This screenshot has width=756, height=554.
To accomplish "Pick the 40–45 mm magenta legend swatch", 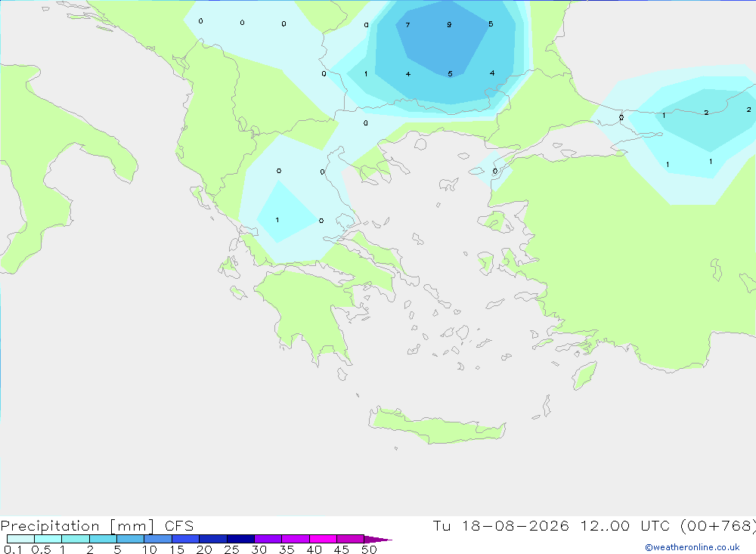I will [x=323, y=539].
